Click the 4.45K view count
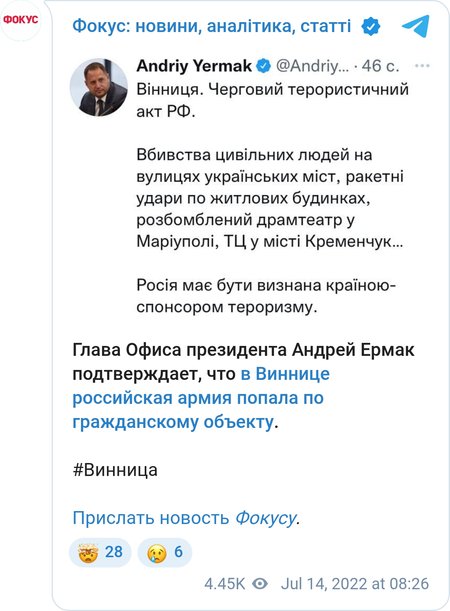Image resolution: width=450 pixels, height=611 pixels. pos(225,584)
